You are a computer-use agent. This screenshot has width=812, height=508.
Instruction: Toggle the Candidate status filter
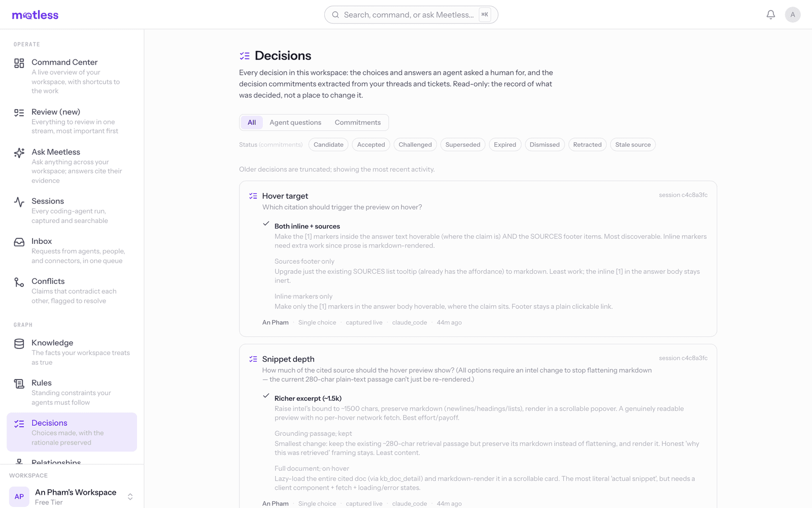328,145
